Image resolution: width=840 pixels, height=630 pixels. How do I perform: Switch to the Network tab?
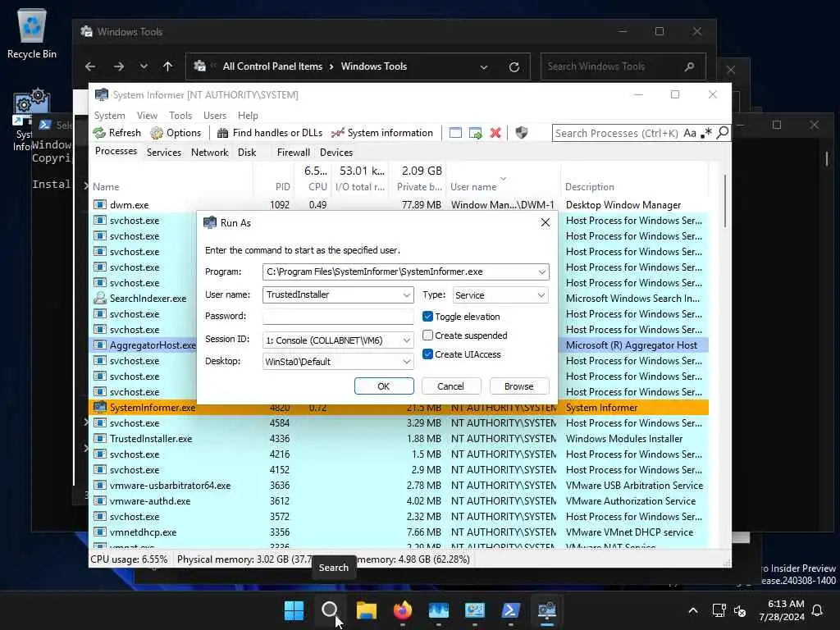click(x=209, y=152)
